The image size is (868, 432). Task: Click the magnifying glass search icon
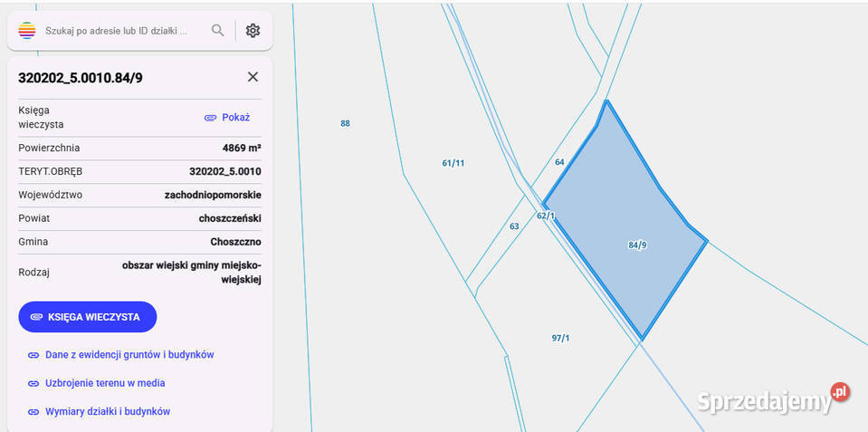click(217, 31)
